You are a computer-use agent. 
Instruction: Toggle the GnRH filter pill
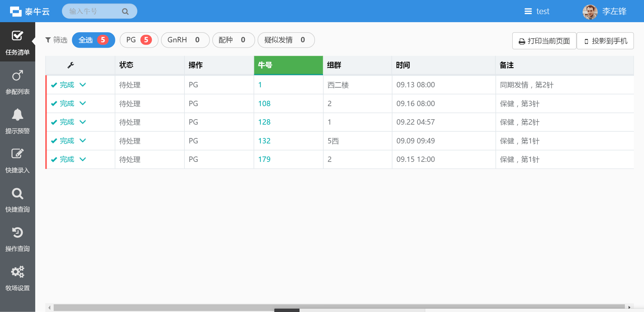pos(185,40)
